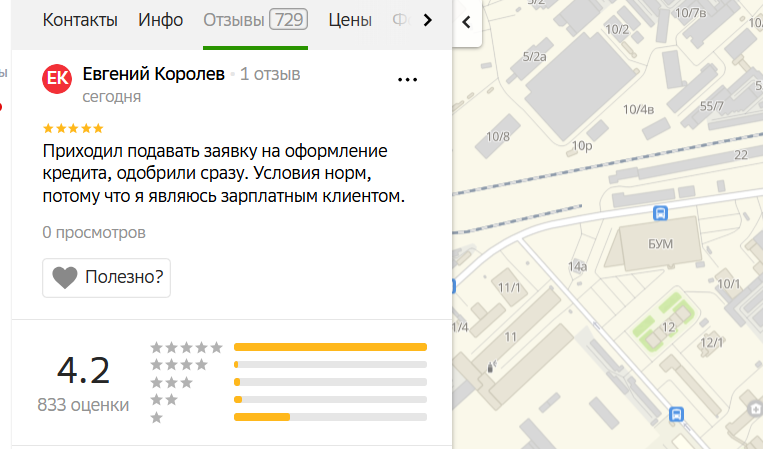Click building 12 on the map

click(669, 327)
